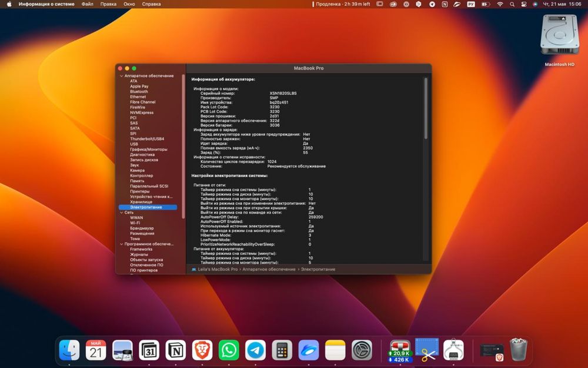The height and width of the screenshot is (368, 588).
Task: Select Память in the sidebar
Action: click(x=137, y=181)
